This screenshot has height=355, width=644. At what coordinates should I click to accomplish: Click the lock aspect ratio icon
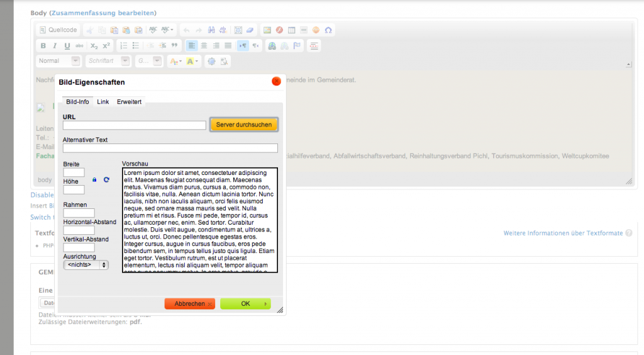pos(95,180)
